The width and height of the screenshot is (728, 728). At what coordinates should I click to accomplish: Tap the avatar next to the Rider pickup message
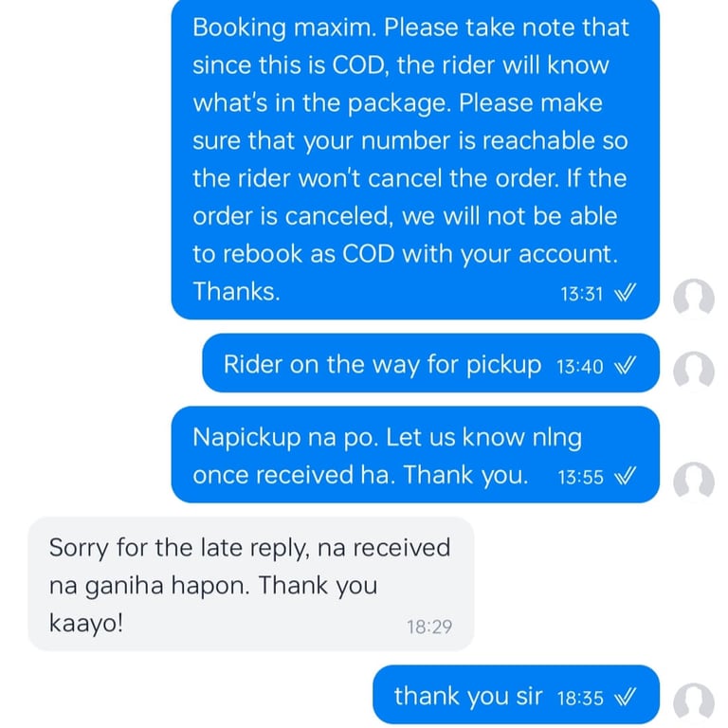click(x=693, y=370)
